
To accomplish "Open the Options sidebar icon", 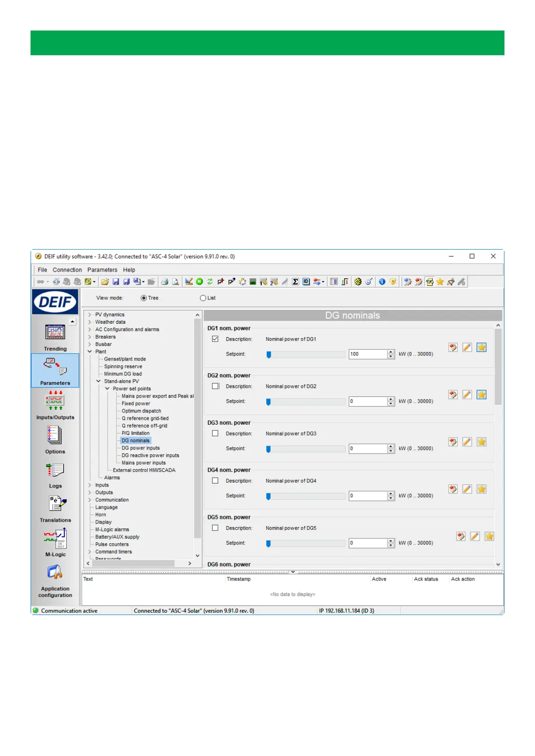I will pyautogui.click(x=55, y=440).
